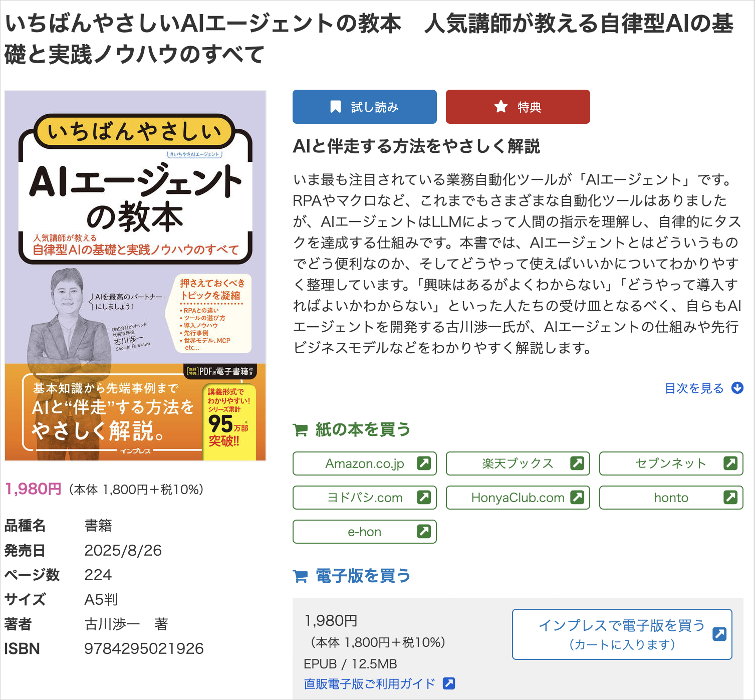The width and height of the screenshot is (755, 700).
Task: Click release date 2025/8/26
Action: pyautogui.click(x=123, y=551)
